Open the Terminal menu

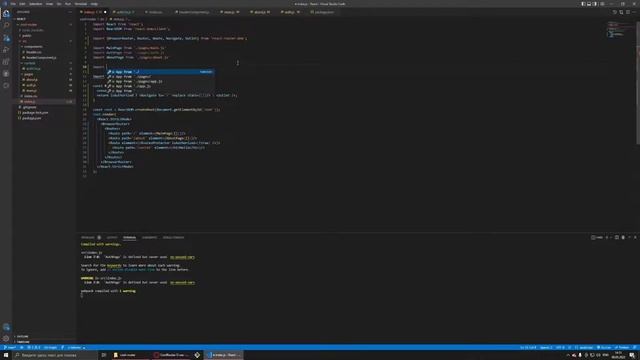[81, 4]
